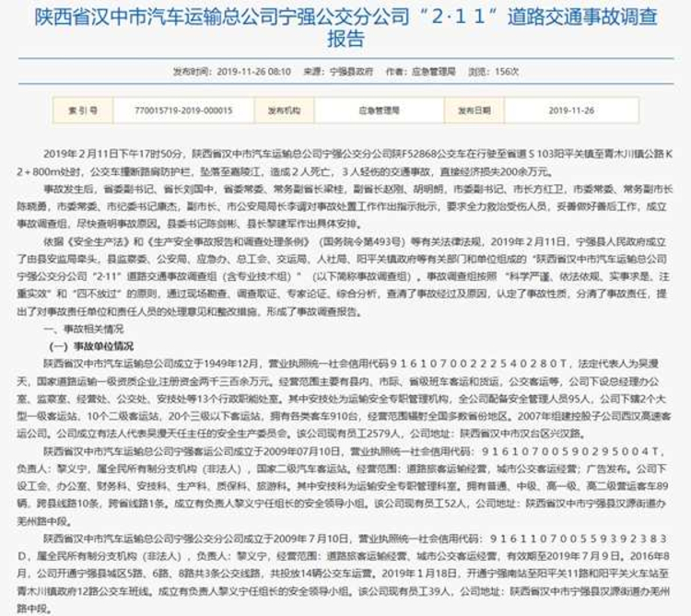Viewport: 691px width, 616px height.
Task: Select the 应急管理局 cell in the info table
Action: point(379,110)
